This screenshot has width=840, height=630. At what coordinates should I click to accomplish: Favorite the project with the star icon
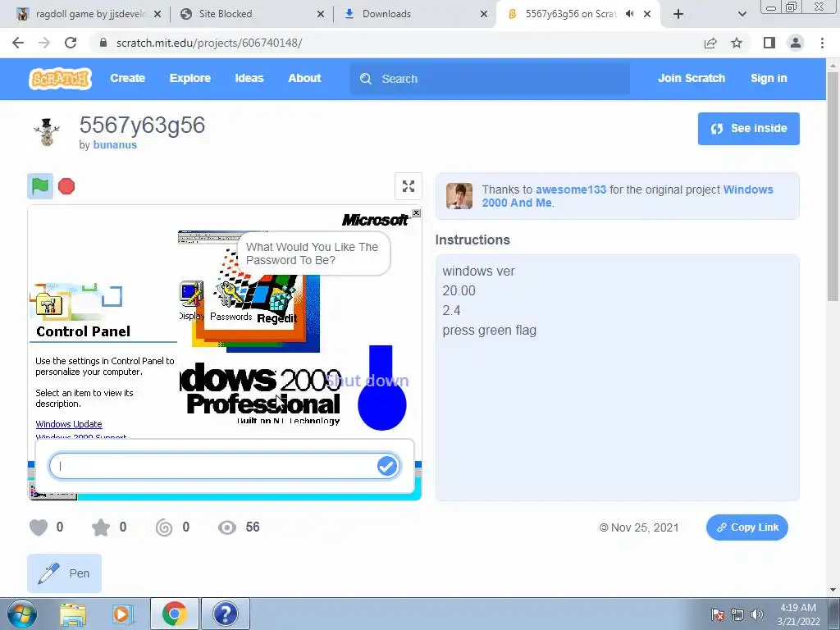click(101, 527)
